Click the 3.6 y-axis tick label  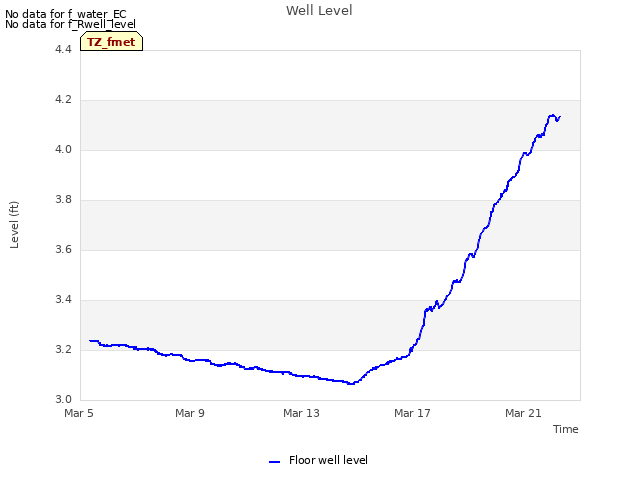(x=63, y=249)
